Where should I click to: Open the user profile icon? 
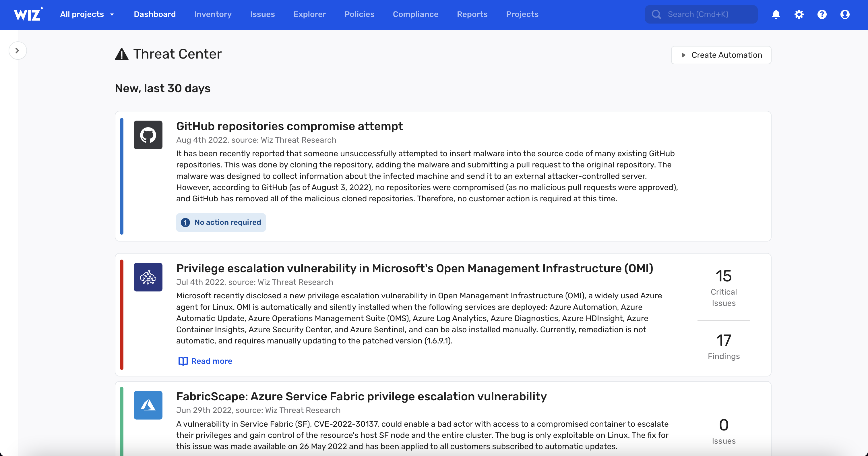845,14
